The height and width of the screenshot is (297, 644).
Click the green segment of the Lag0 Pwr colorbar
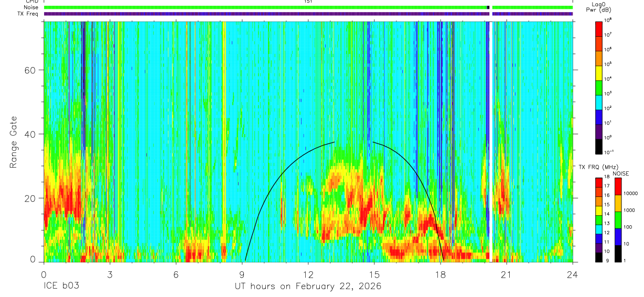[598, 87]
